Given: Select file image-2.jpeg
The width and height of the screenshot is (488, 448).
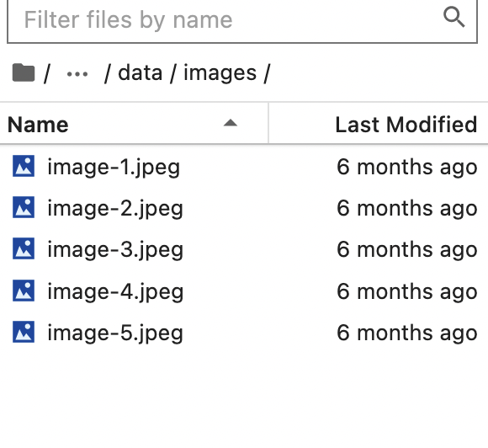Looking at the screenshot, I should pos(244,208).
